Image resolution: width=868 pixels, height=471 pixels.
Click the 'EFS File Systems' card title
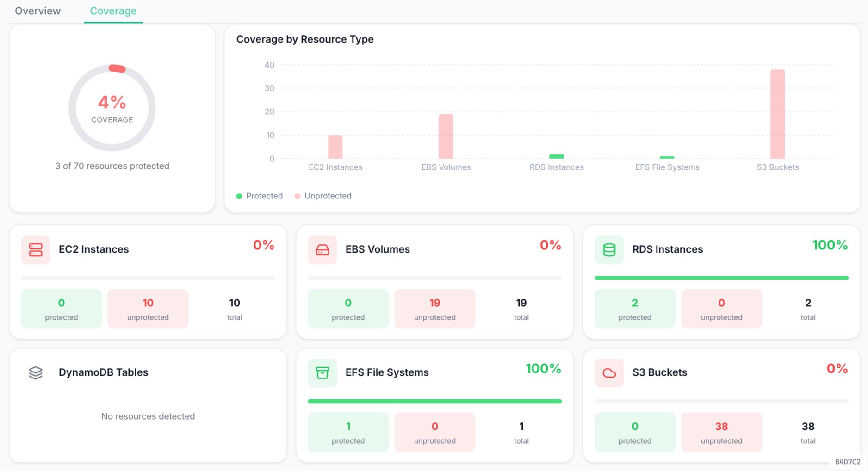(387, 372)
